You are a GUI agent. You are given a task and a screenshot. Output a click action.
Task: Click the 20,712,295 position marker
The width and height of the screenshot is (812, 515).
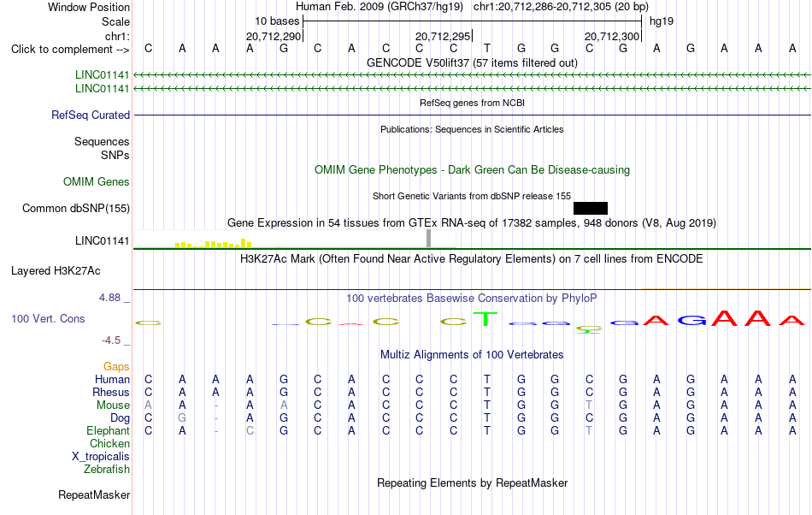click(x=444, y=36)
